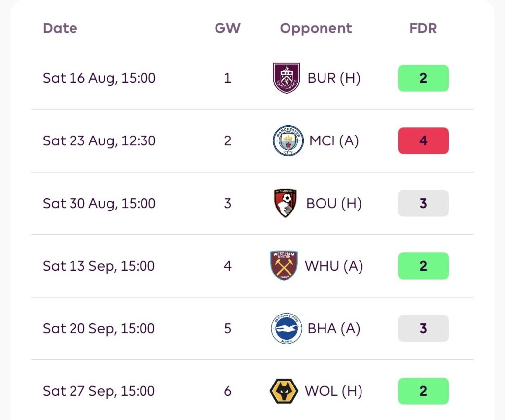The width and height of the screenshot is (505, 420).
Task: Click the West Ham United crest
Action: pos(284,266)
